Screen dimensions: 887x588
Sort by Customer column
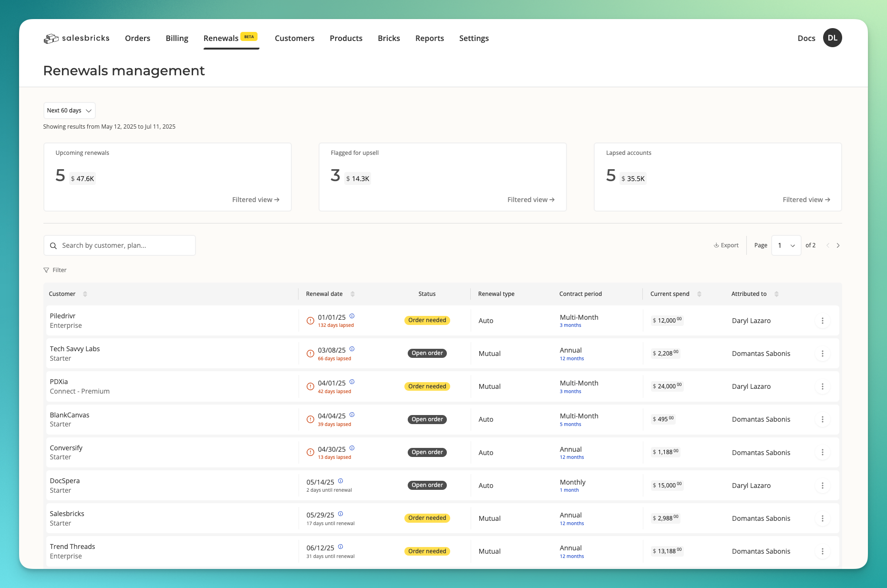coord(85,294)
